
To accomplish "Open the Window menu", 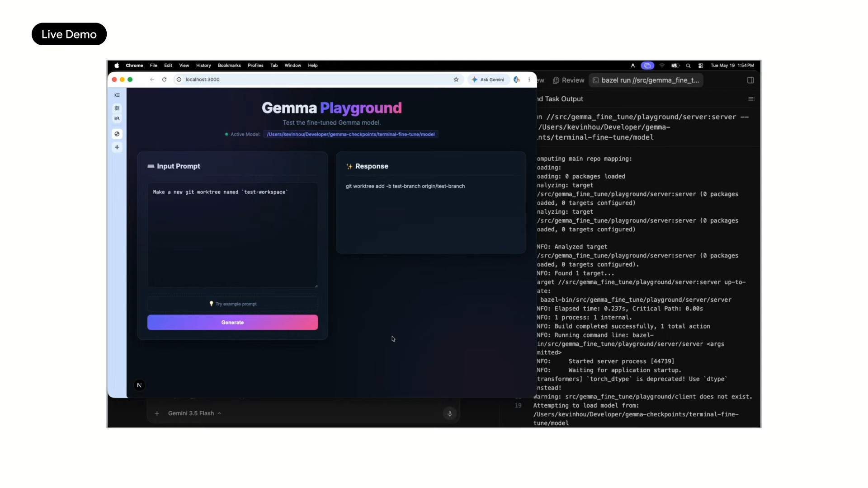I will (292, 66).
